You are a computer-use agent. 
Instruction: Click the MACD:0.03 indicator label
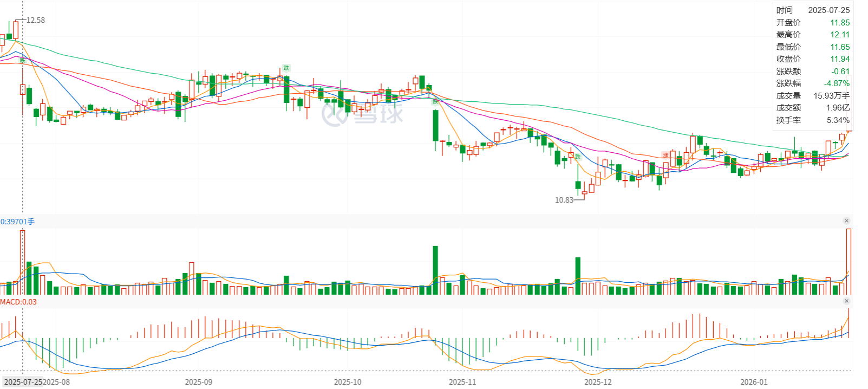pos(18,302)
